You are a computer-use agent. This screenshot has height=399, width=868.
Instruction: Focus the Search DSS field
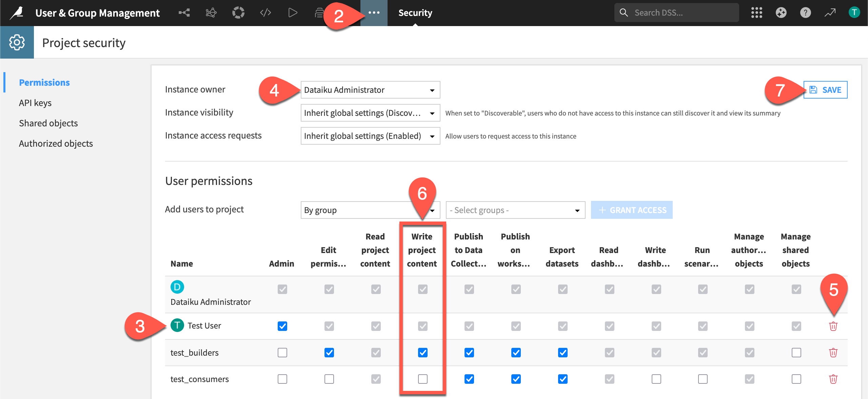point(676,13)
